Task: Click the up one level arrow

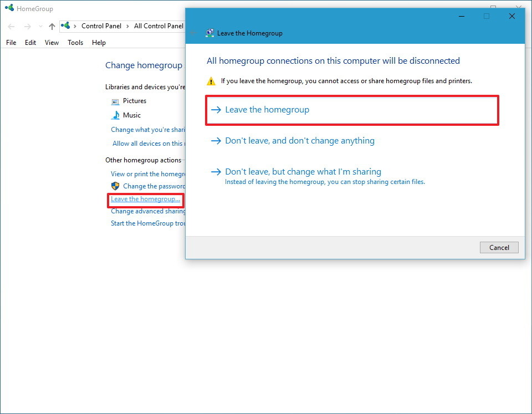Action: pos(52,26)
